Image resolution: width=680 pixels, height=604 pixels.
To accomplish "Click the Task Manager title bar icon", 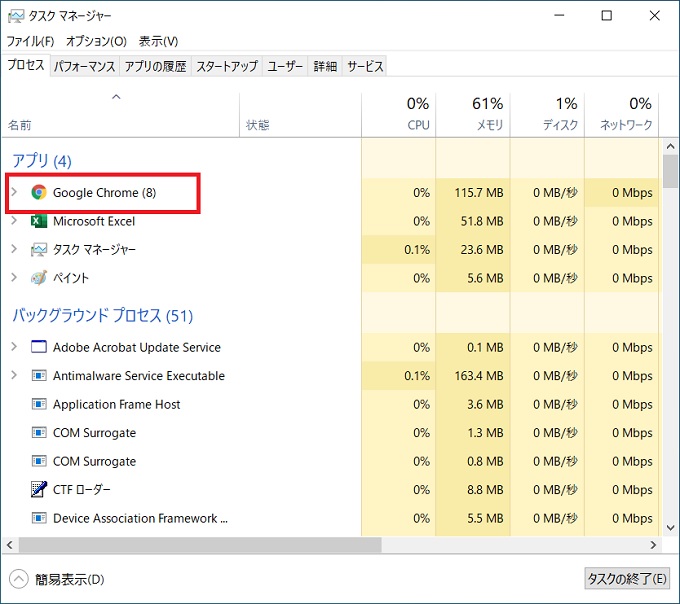I will point(16,16).
